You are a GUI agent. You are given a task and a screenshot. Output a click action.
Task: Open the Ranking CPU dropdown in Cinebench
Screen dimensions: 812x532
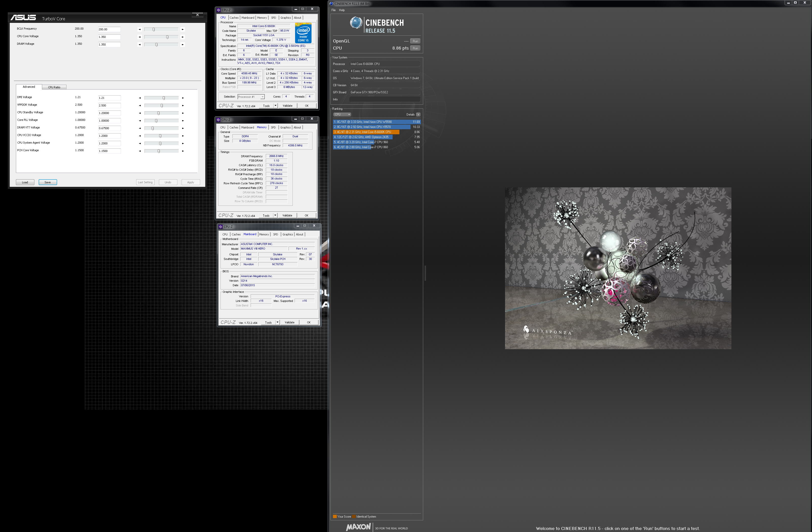click(342, 115)
